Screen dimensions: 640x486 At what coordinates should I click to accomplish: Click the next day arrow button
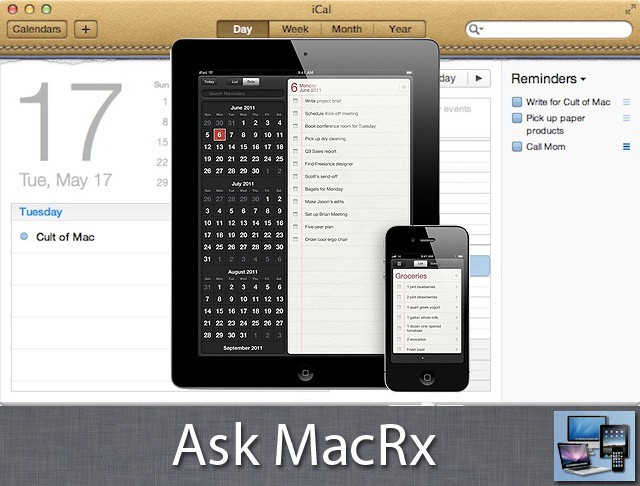coord(480,78)
